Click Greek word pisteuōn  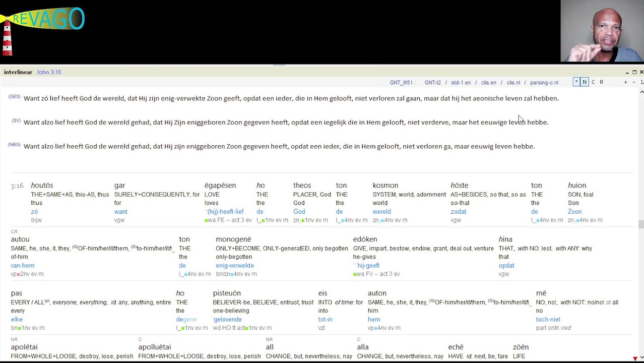click(227, 293)
